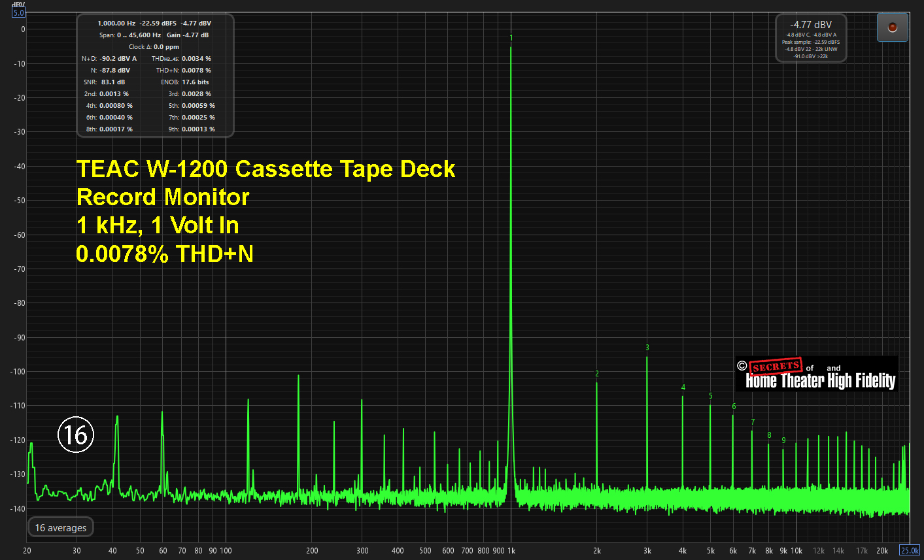The height and width of the screenshot is (560, 924).
Task: Click the N+D: -90.2 dBV A value
Action: [109, 58]
